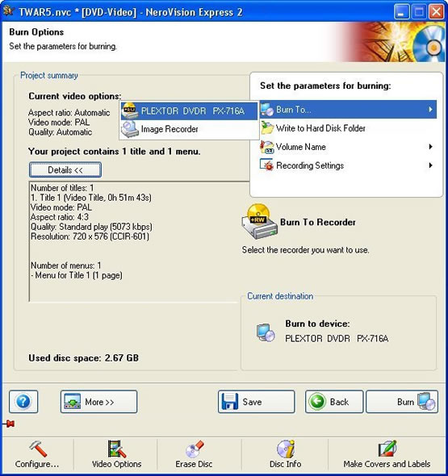Click the Volume Name disc icon
This screenshot has width=448, height=476.
coord(267,147)
